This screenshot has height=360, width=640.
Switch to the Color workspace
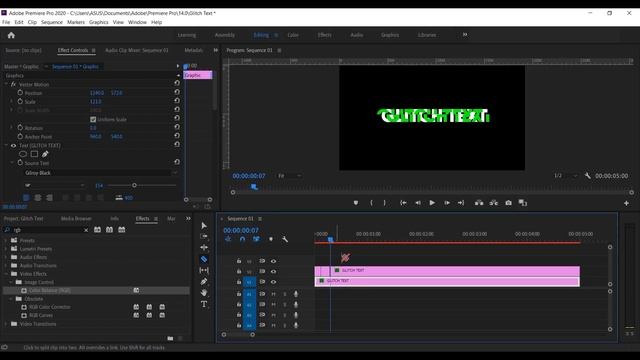coord(293,35)
